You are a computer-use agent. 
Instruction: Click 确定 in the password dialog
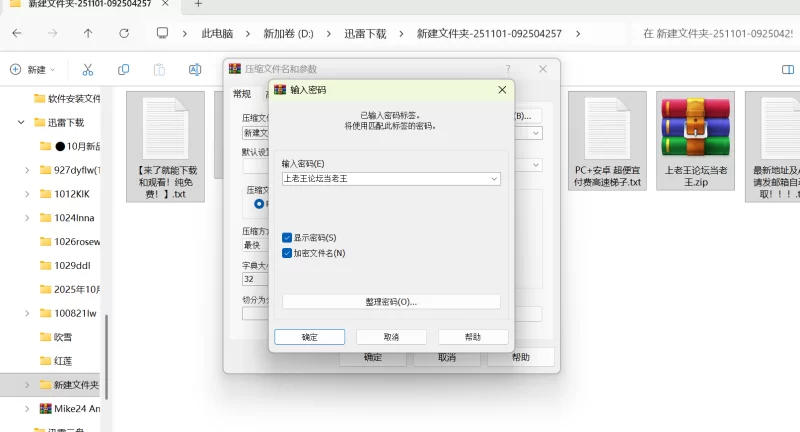tap(310, 337)
